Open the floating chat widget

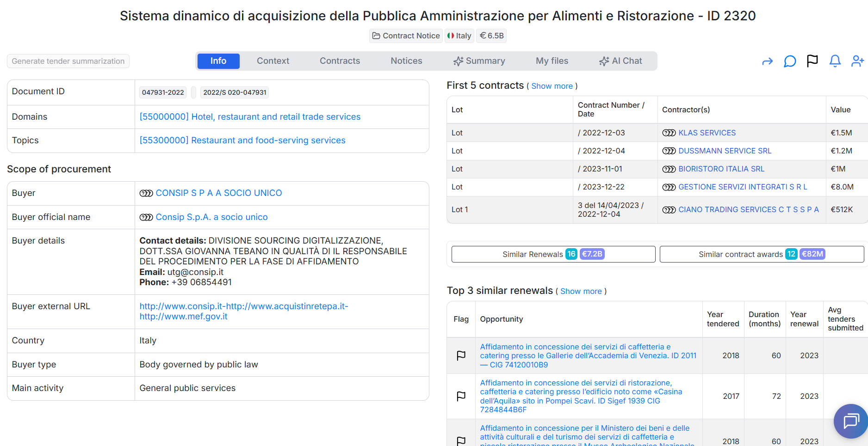pyautogui.click(x=851, y=421)
